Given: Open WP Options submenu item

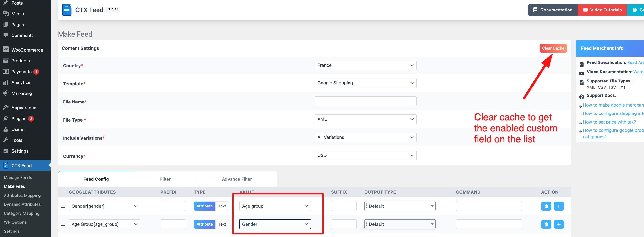Looking at the screenshot, I should pyautogui.click(x=15, y=222).
